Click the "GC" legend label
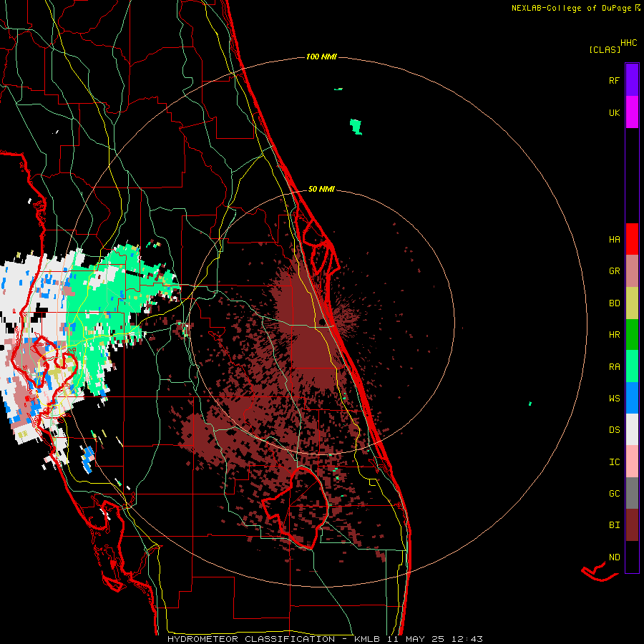This screenshot has width=644, height=644. (x=614, y=494)
